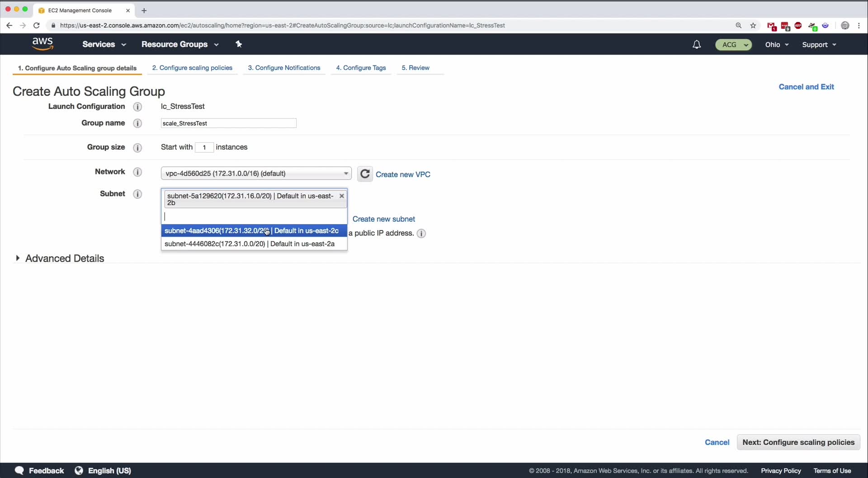The width and height of the screenshot is (868, 478).
Task: Open the AdBlock extension icon
Action: point(798,26)
